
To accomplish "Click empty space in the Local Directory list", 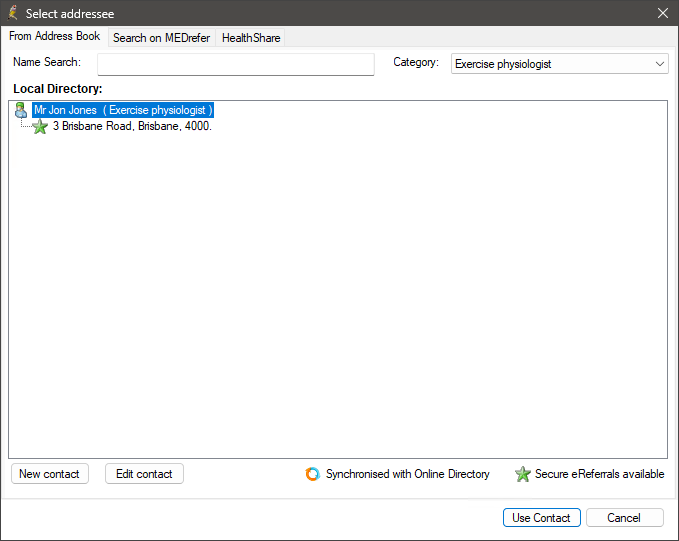I will coord(337,300).
